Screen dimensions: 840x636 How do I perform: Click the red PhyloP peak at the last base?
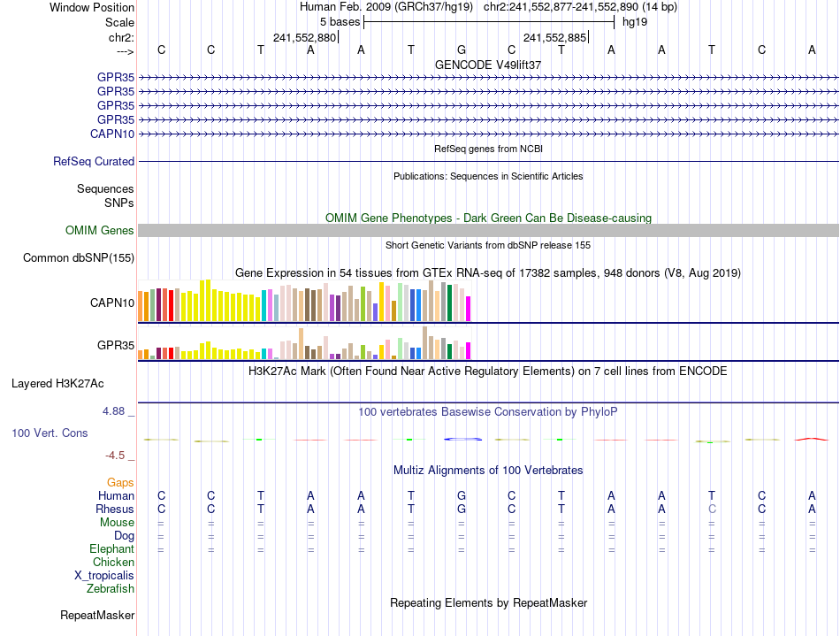[x=812, y=440]
